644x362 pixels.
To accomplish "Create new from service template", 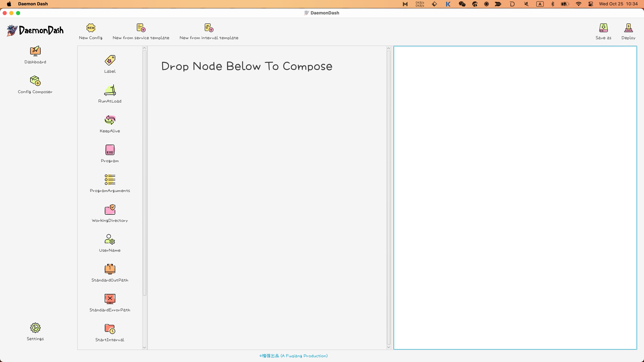I will tap(141, 32).
